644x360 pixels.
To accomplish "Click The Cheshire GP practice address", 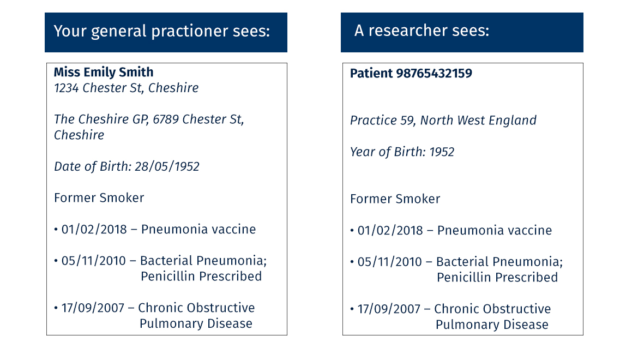I will point(149,119).
